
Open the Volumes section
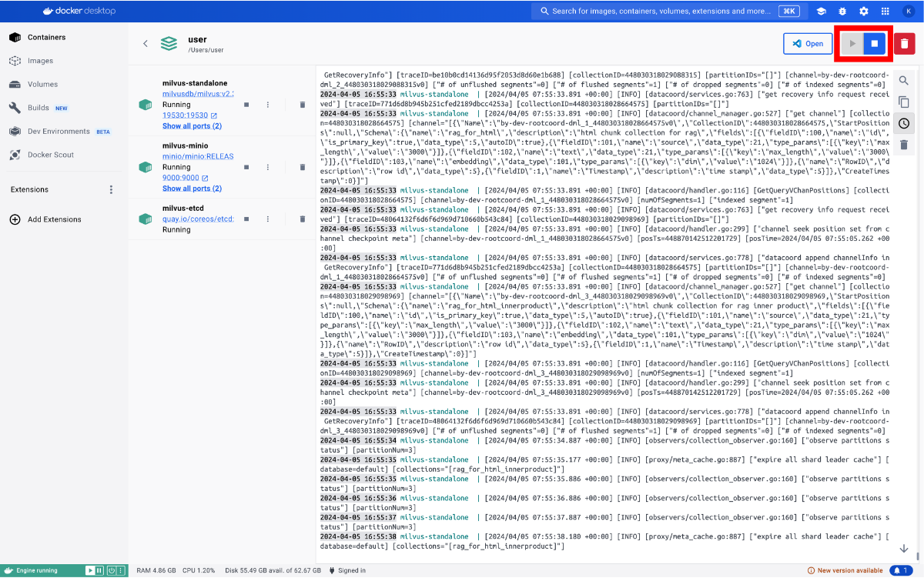(64, 84)
